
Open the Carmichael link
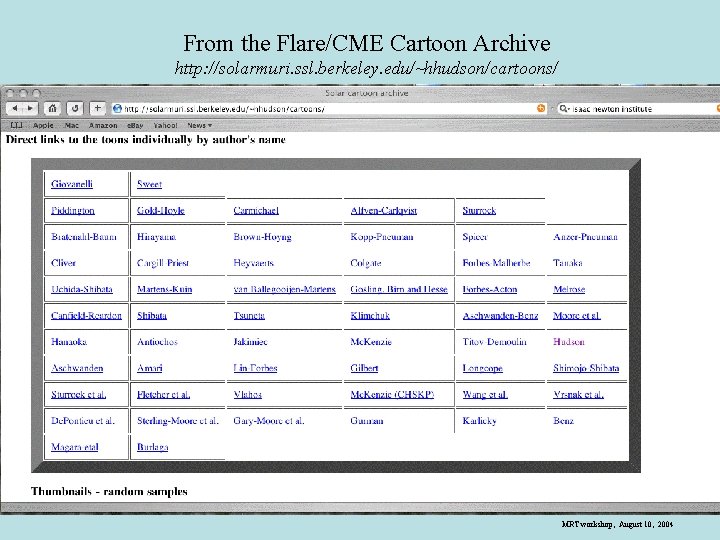point(256,210)
